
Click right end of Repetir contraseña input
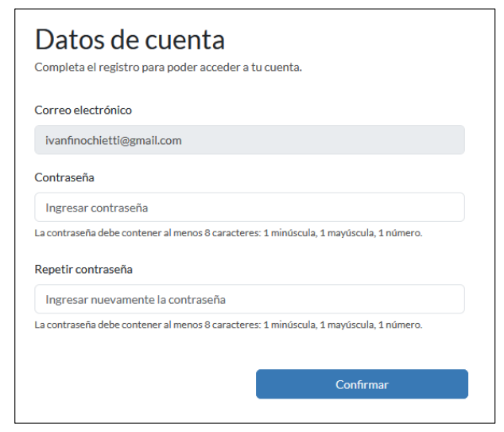pos(453,299)
